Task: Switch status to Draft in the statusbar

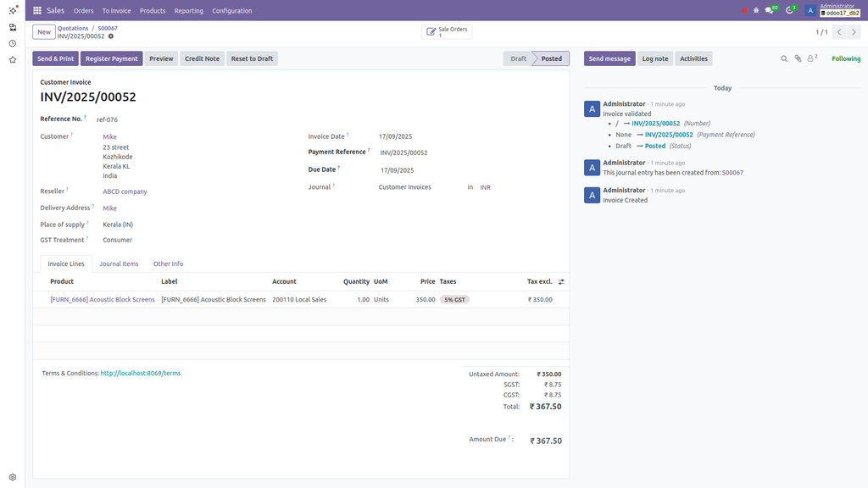Action: click(518, 58)
